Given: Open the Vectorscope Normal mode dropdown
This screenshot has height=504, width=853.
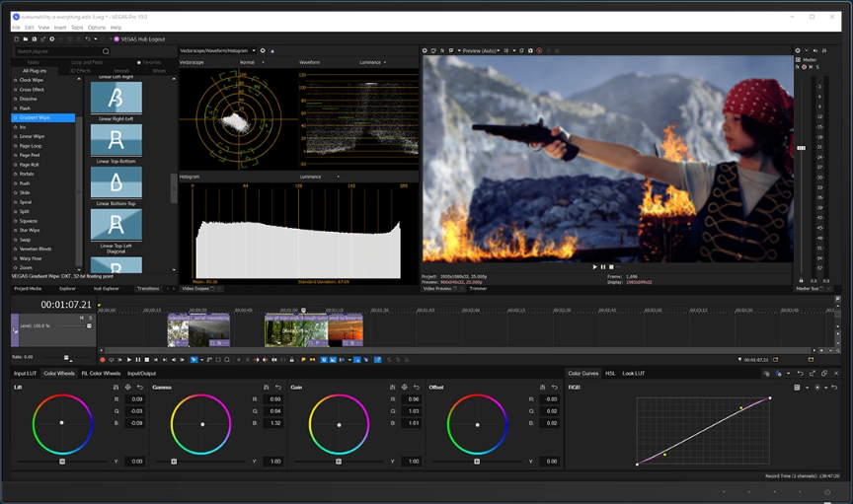Looking at the screenshot, I should coord(264,62).
